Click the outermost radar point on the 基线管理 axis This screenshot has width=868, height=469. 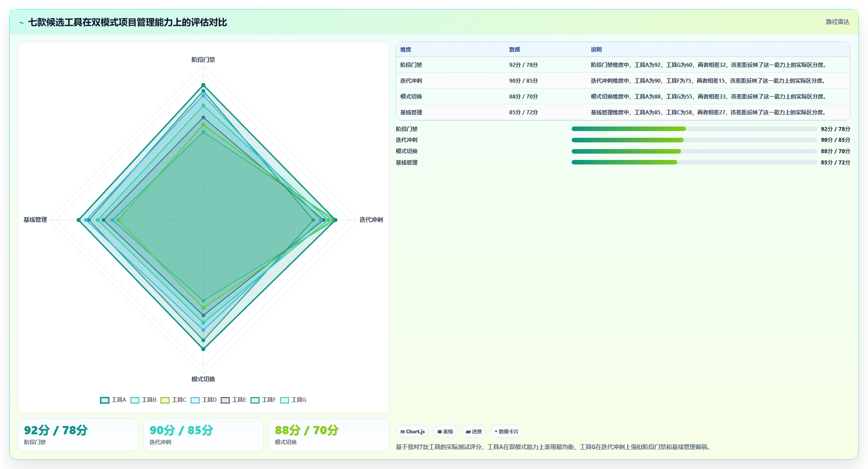point(79,220)
